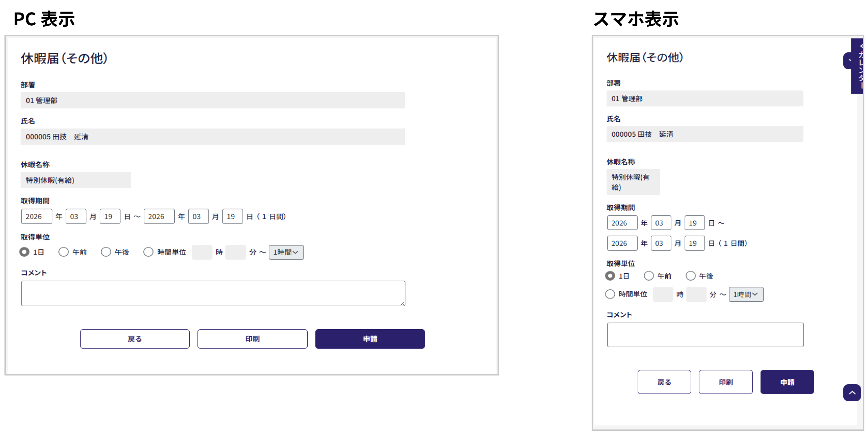Open 1時間 dropdown in smartphone view
Viewport: 868px width, 436px height.
(746, 294)
